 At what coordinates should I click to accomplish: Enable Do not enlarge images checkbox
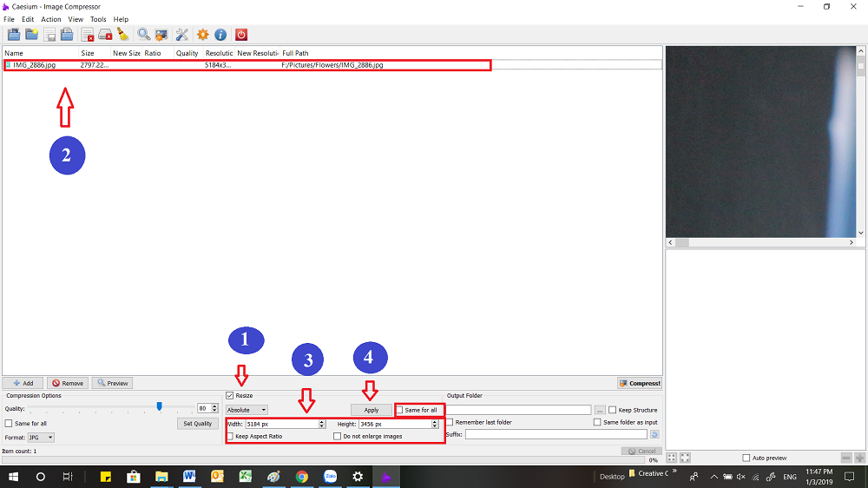coord(337,436)
